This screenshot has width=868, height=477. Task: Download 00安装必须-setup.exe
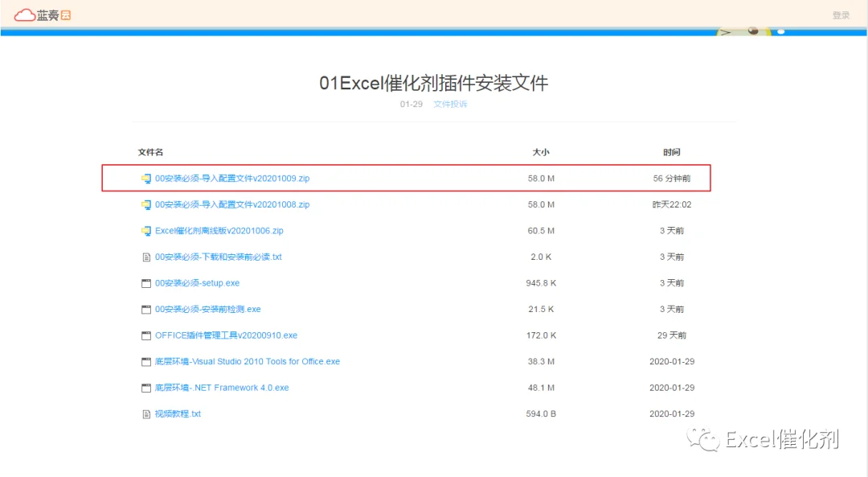click(197, 282)
